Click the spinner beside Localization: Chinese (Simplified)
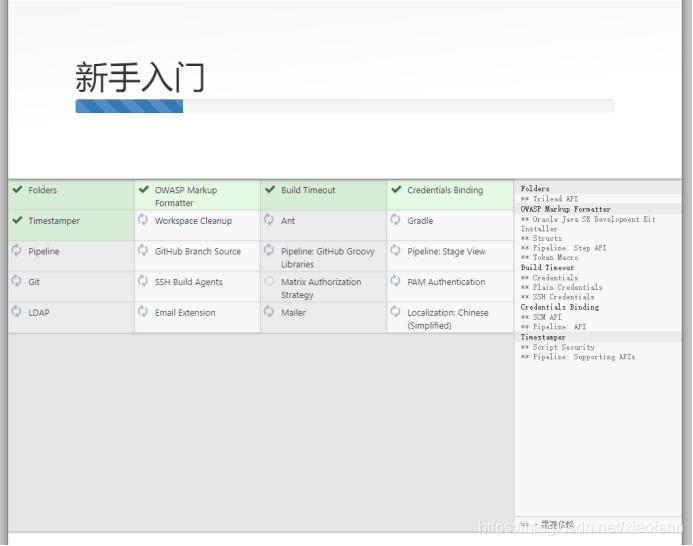 [x=395, y=311]
